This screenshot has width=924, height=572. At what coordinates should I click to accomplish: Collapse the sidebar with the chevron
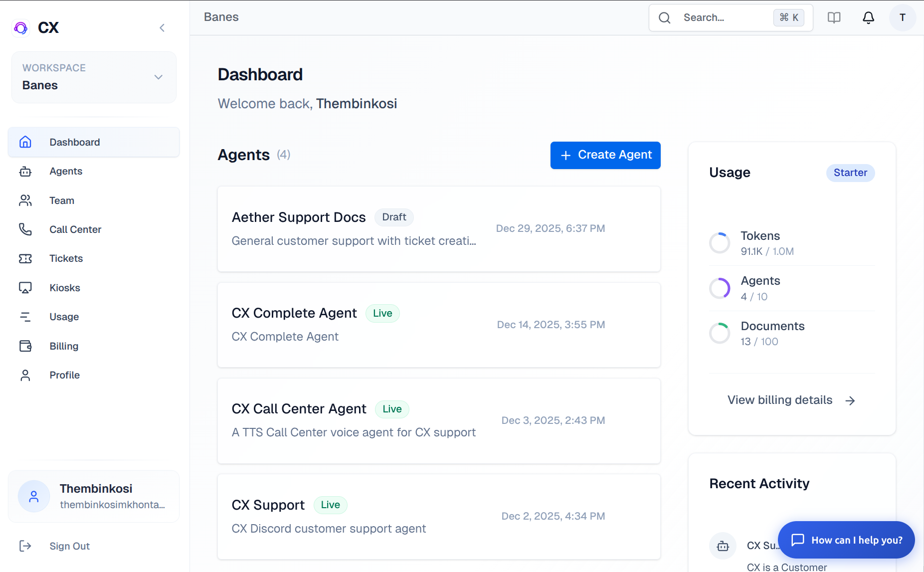(162, 28)
